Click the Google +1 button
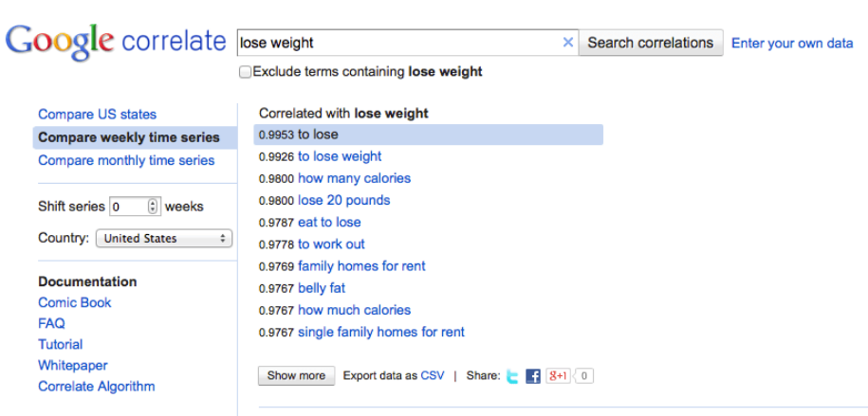The height and width of the screenshot is (416, 868). [558, 376]
